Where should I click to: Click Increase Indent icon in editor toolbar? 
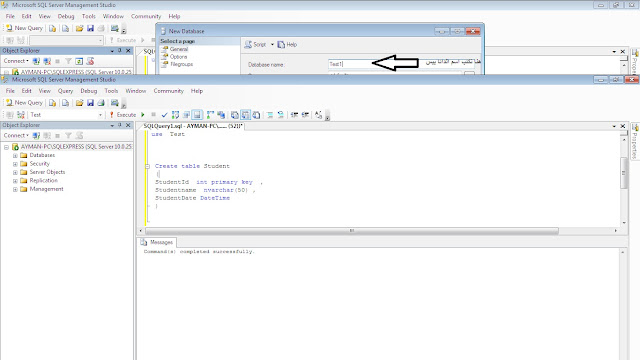[305, 115]
